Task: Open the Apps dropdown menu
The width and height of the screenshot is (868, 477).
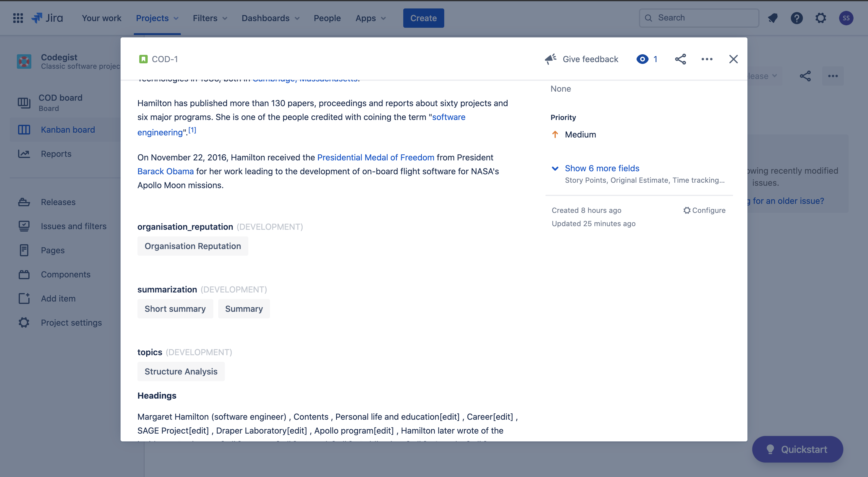Action: 370,18
